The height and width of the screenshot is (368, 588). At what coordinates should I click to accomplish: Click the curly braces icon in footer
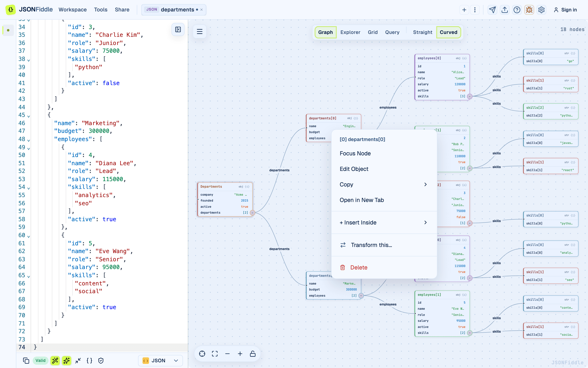89,360
